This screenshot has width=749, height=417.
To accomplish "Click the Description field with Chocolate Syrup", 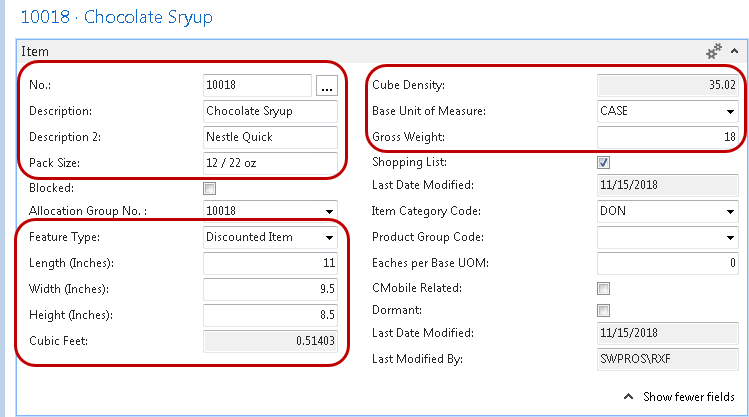I will tap(270, 111).
